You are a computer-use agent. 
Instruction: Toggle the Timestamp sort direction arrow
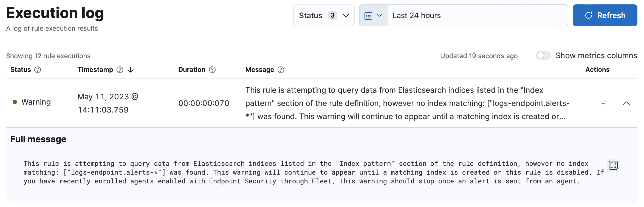pos(130,70)
